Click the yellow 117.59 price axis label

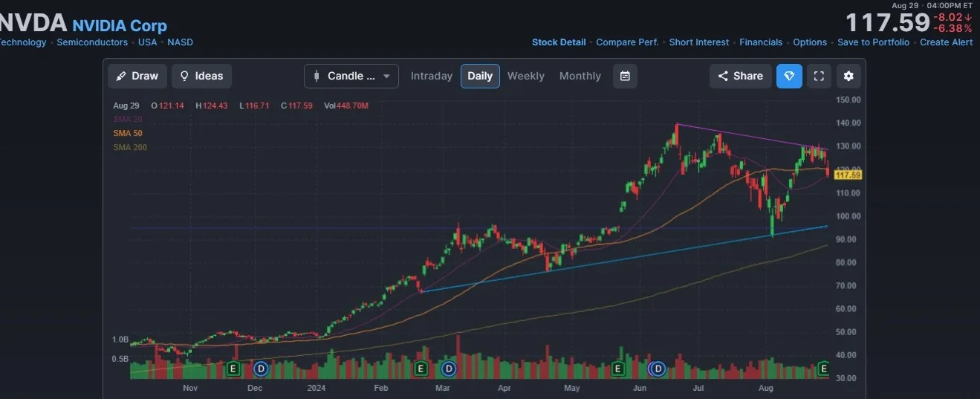coord(848,175)
